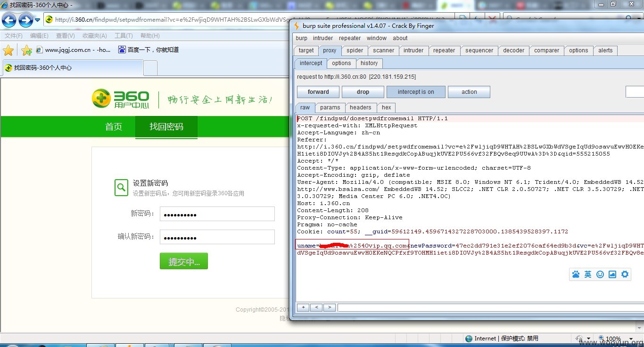Open the 收藏夹(A) menu in IE
This screenshot has width=644, height=347.
click(x=94, y=36)
